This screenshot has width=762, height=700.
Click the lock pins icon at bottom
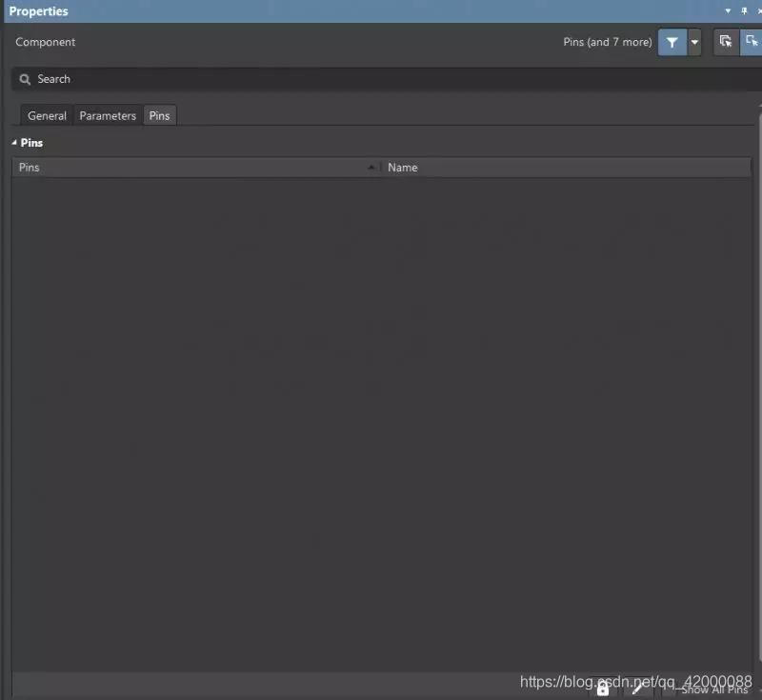[602, 689]
